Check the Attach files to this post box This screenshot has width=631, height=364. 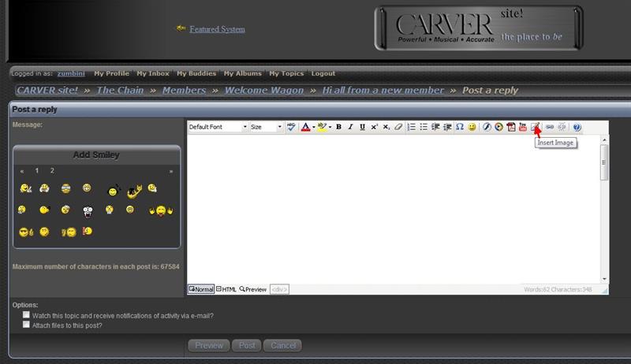click(x=27, y=325)
